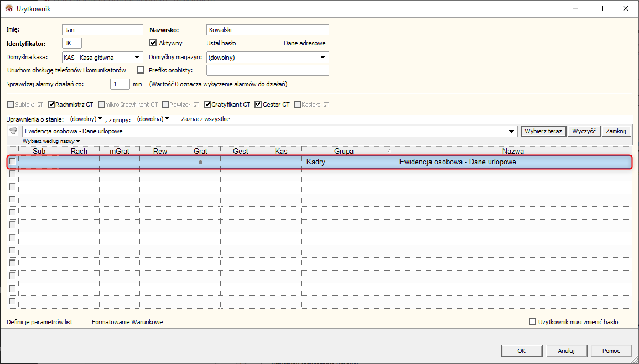Confirm with the OK button
Screen dimensions: 639x364
click(522, 351)
